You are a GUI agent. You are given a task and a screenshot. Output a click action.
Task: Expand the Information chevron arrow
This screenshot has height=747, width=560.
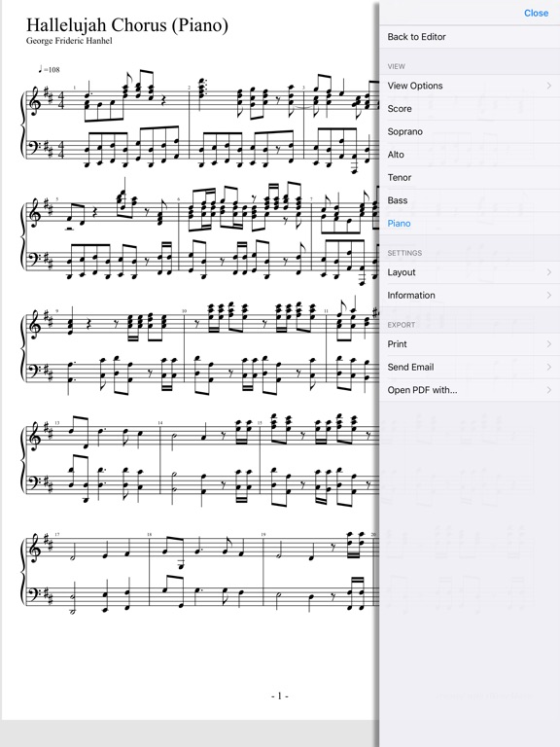point(549,296)
